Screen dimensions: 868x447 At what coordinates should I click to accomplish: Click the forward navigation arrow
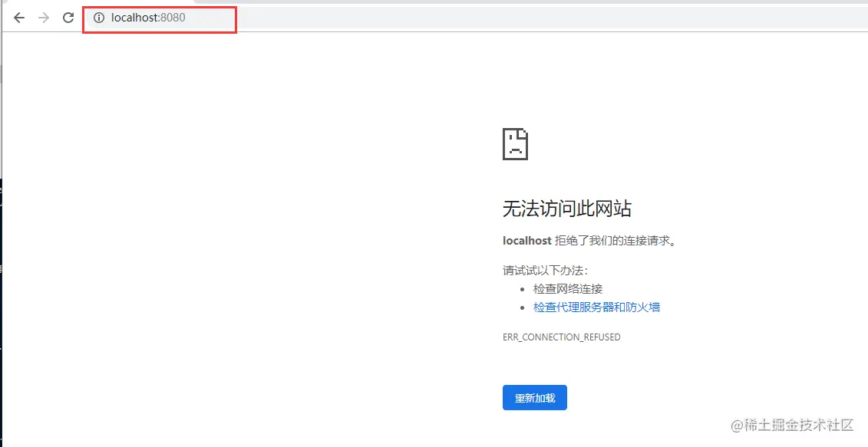pyautogui.click(x=44, y=18)
